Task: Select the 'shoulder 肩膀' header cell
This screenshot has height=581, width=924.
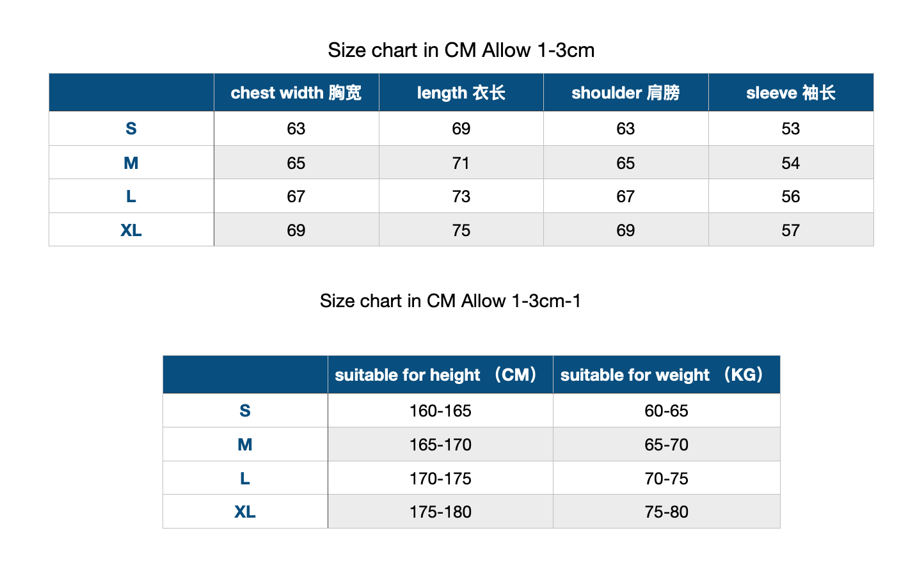Action: coord(626,93)
